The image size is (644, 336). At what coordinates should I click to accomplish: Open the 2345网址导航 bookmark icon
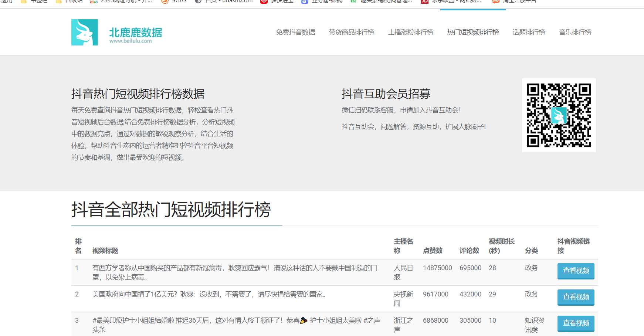(94, 1)
